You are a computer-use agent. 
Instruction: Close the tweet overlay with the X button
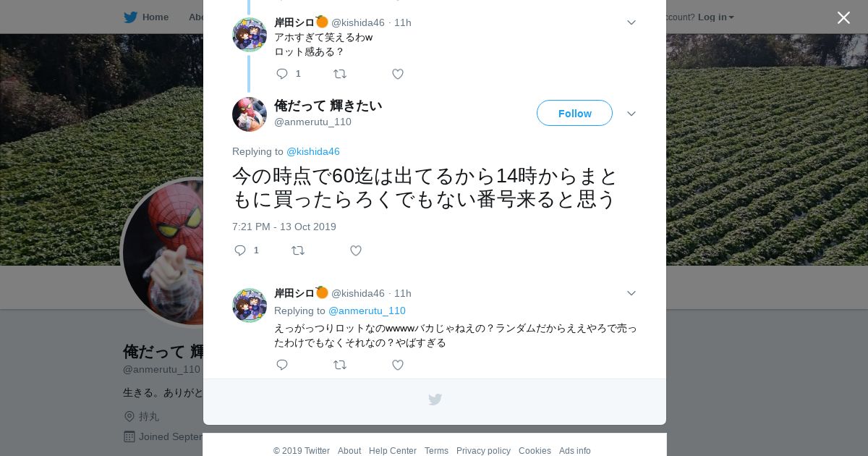point(843,17)
